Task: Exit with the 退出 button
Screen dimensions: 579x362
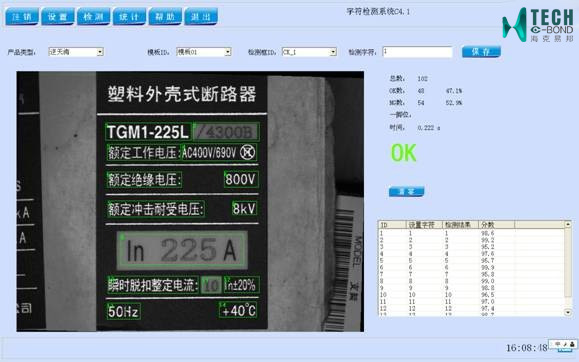Action: coord(201,17)
